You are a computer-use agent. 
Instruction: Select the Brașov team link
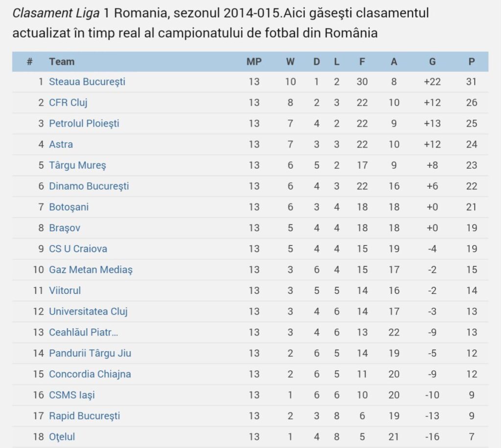click(65, 228)
